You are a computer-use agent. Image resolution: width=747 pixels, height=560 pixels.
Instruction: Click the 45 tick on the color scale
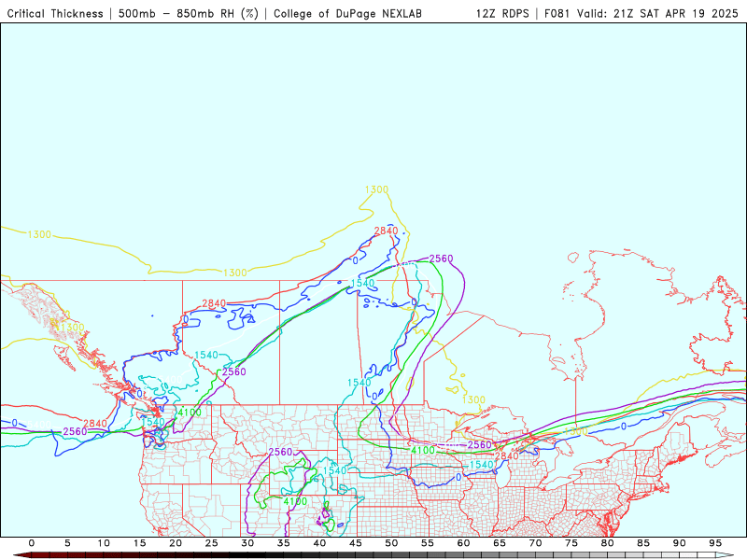click(x=356, y=543)
